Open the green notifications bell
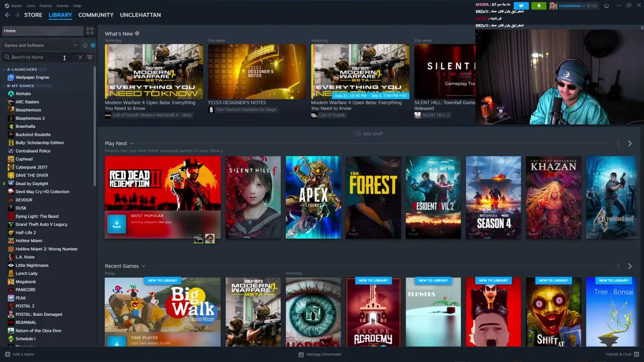The width and height of the screenshot is (644, 362). click(x=539, y=6)
